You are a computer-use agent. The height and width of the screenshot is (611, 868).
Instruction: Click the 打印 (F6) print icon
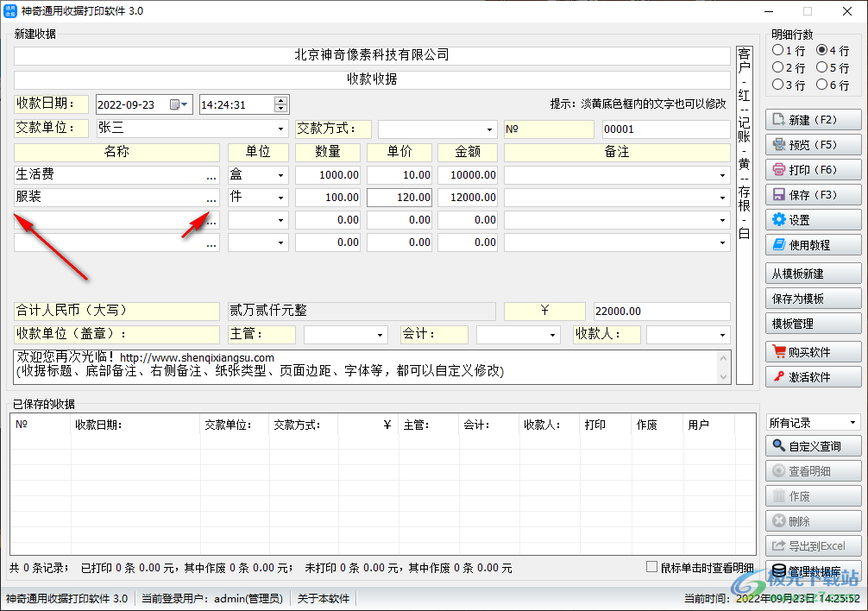(812, 169)
